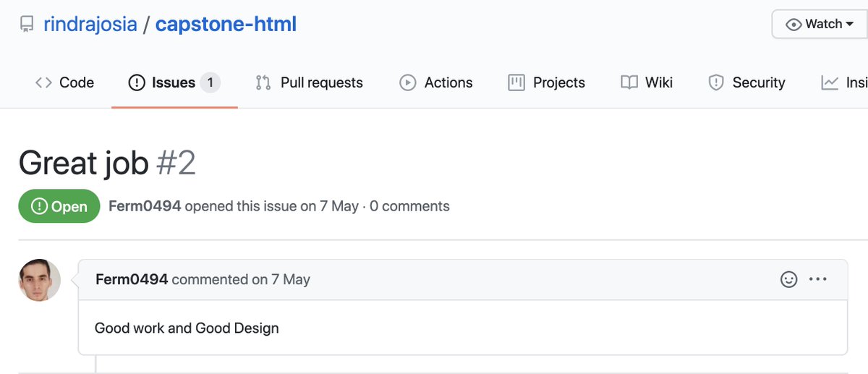Open Ferm0494 link in comment header
This screenshot has width=868, height=374.
[132, 279]
